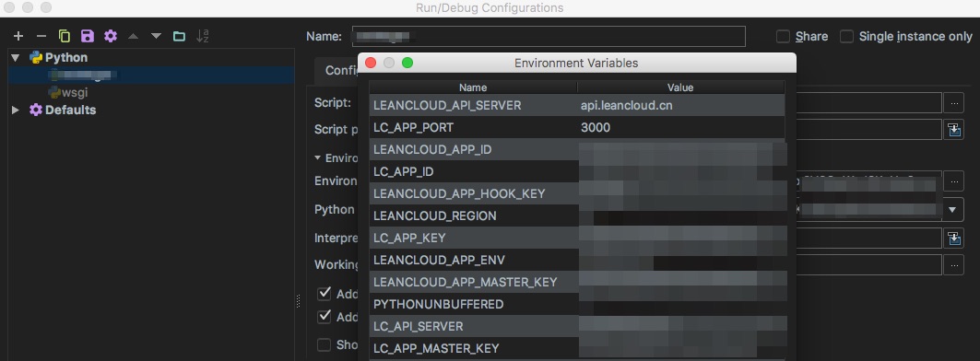Viewport: 980px width, 361px height.
Task: Close the Environment Variables dialog with the red button
Action: (x=371, y=63)
